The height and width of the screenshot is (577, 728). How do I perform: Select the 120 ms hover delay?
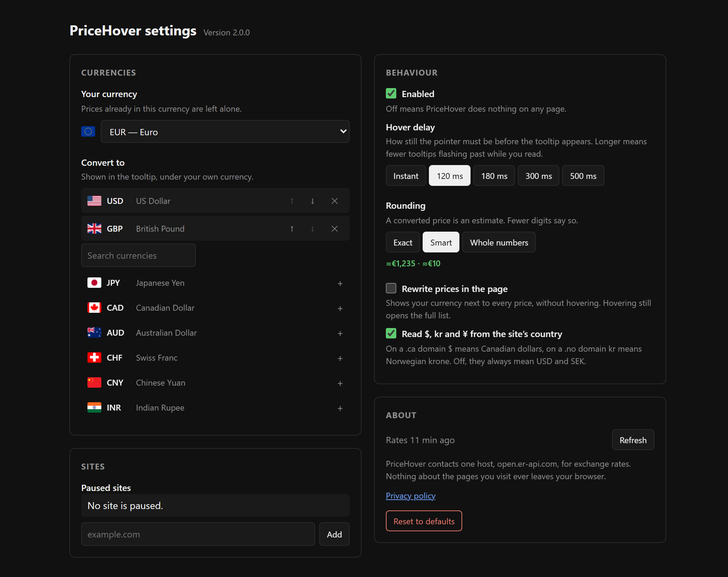click(x=450, y=176)
